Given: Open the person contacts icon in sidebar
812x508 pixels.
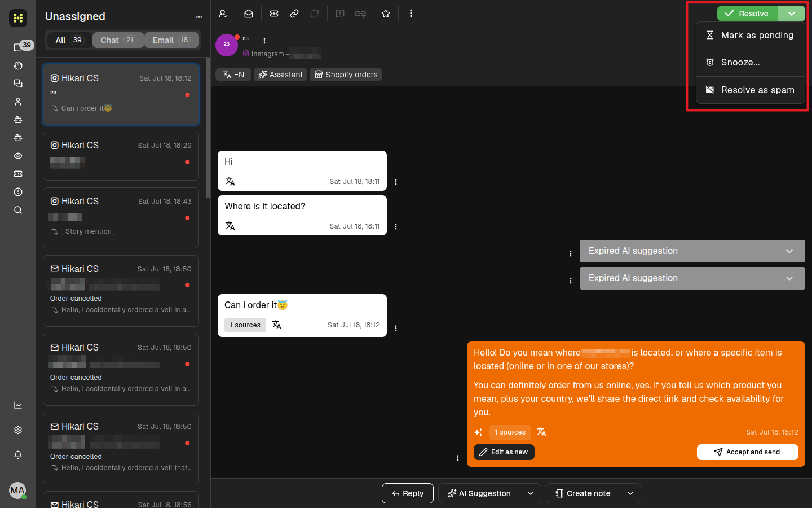Looking at the screenshot, I should pyautogui.click(x=18, y=102).
